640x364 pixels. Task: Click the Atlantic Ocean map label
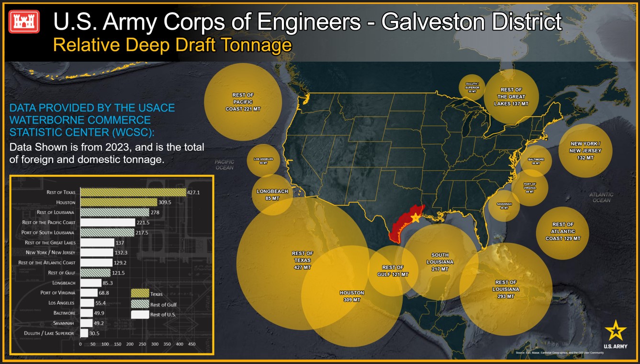coord(601,198)
